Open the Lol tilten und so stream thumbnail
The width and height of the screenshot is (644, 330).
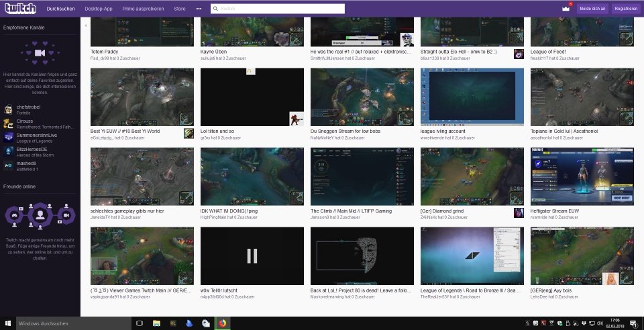252,97
